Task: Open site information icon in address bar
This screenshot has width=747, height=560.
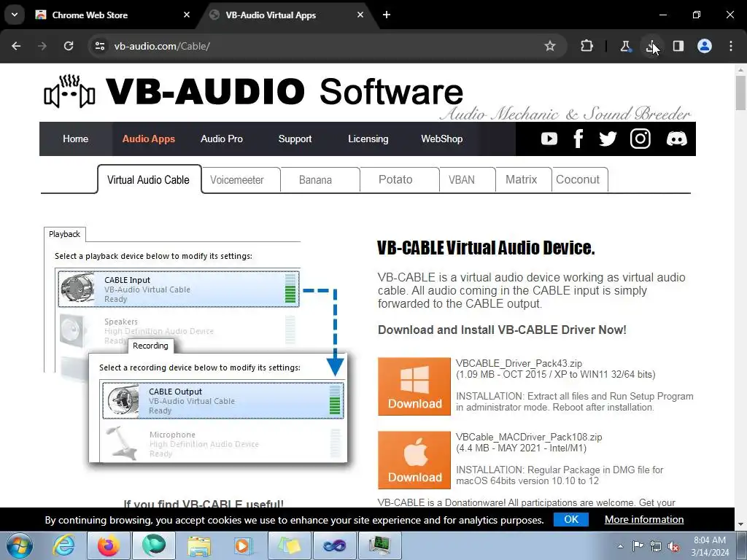Action: coord(100,46)
